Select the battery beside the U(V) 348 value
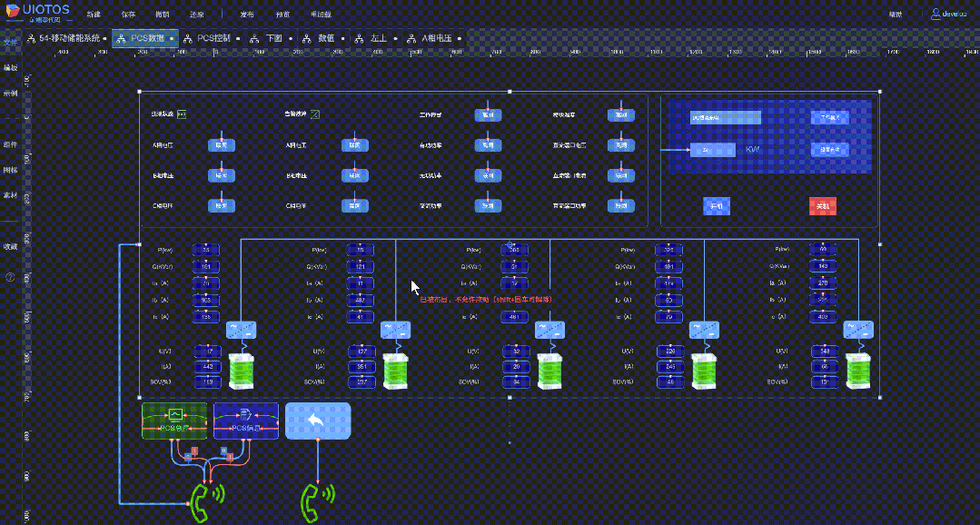Screen dimensions: 980x525 tap(858, 371)
